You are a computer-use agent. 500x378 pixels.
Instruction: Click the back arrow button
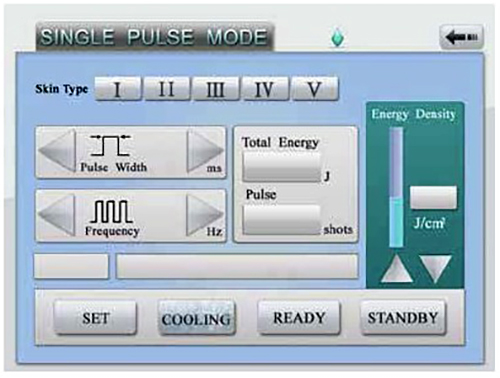462,37
